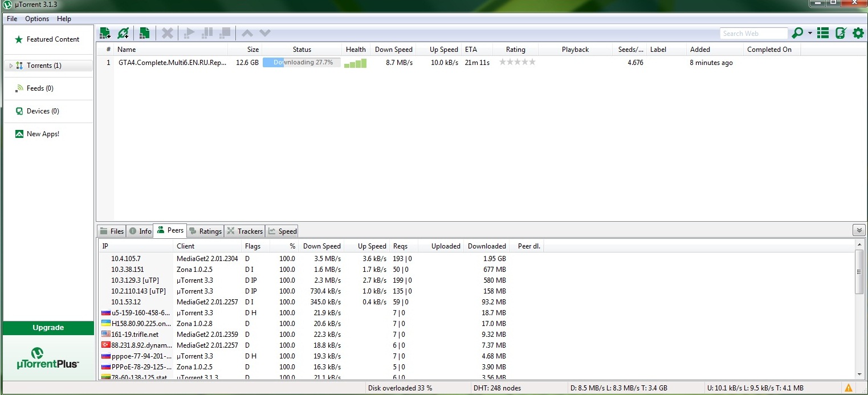
Task: Click Disk overloaded 33 % status entry
Action: pos(400,388)
